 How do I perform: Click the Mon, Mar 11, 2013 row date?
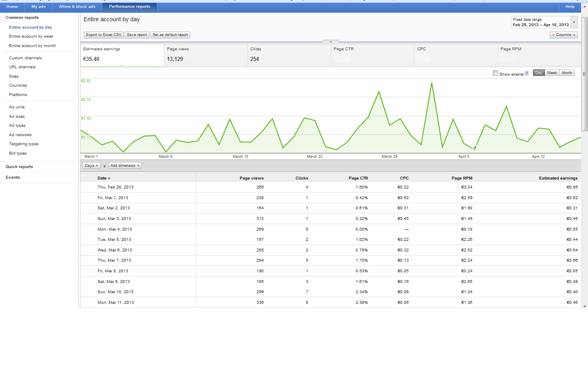click(116, 303)
